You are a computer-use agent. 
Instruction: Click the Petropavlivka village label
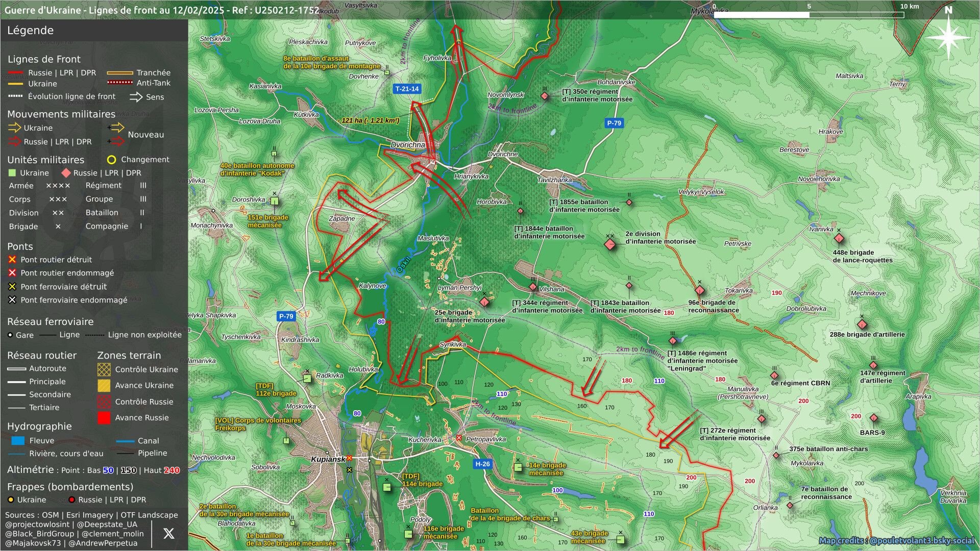[486, 439]
